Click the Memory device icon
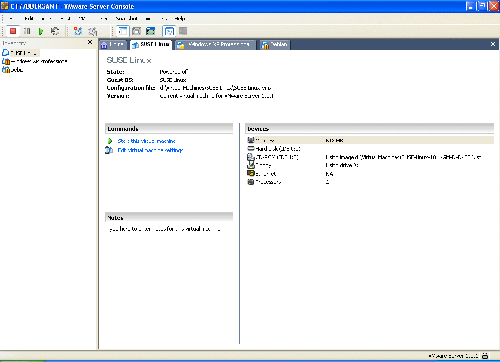Screen dimensions: 500x362 pos(251,140)
